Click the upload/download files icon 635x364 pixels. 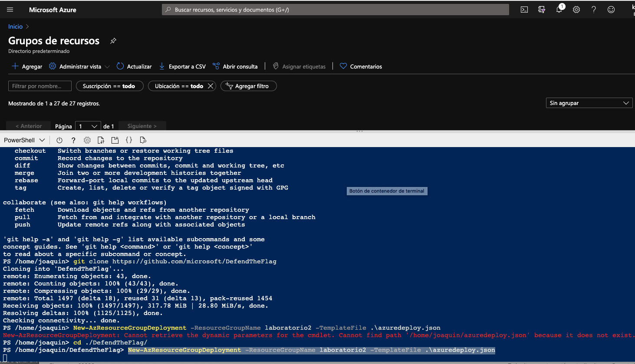101,140
